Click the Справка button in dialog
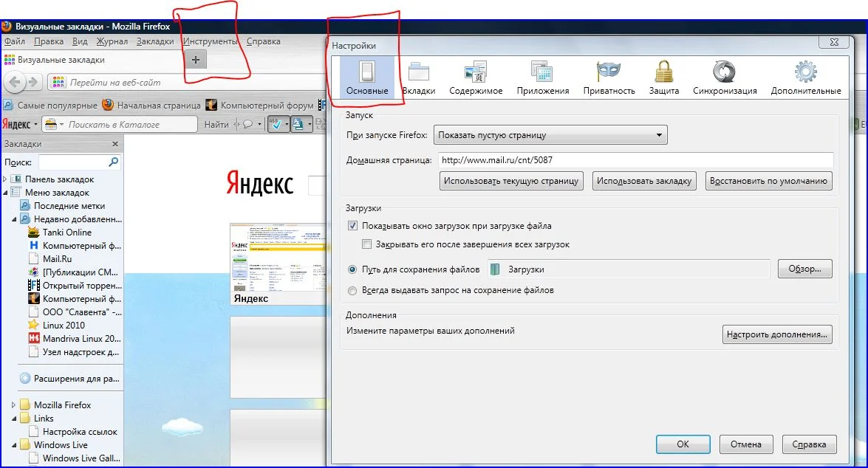 click(809, 444)
